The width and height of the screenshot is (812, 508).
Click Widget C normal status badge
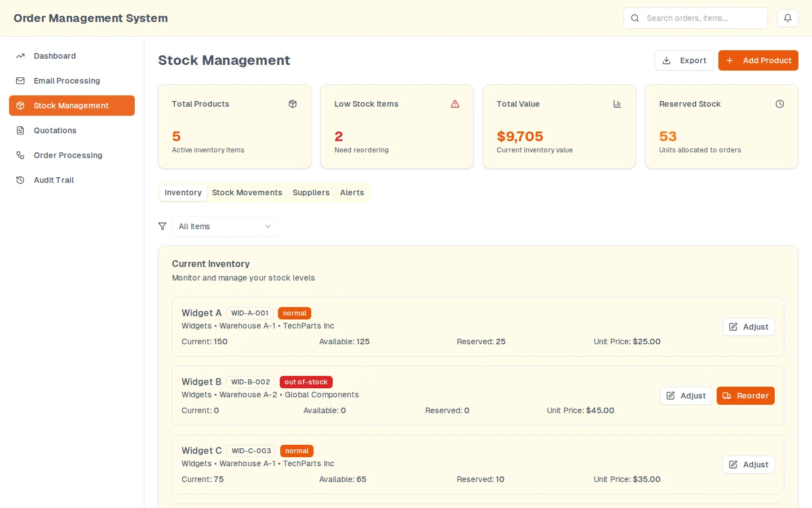point(297,451)
